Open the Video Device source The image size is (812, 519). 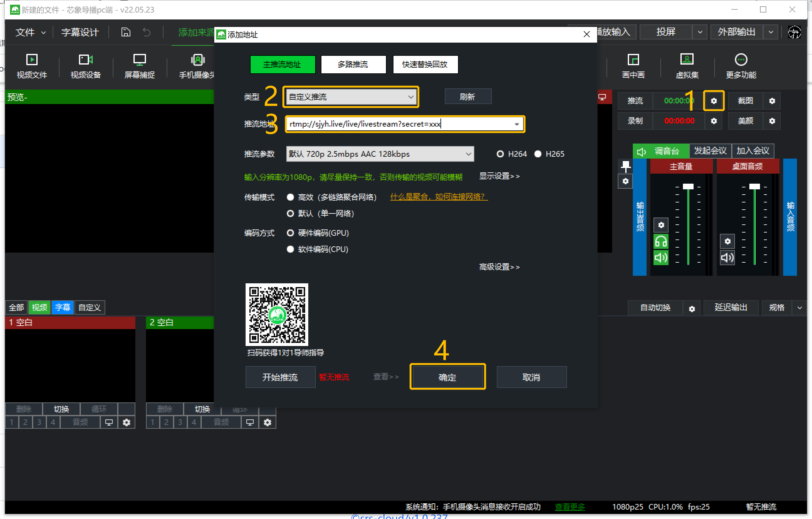coord(85,60)
